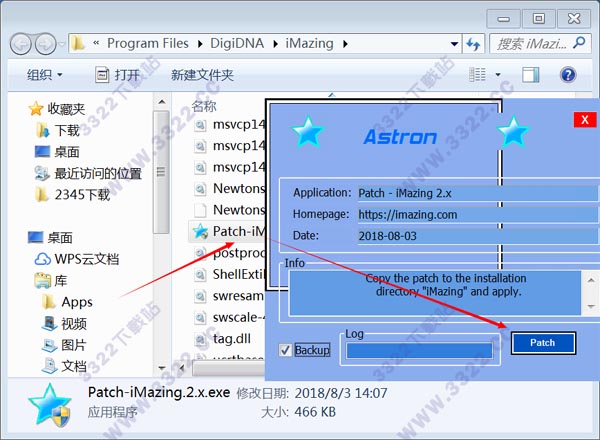Click Program Files in address breadcrumb
The height and width of the screenshot is (440, 600).
[x=148, y=43]
